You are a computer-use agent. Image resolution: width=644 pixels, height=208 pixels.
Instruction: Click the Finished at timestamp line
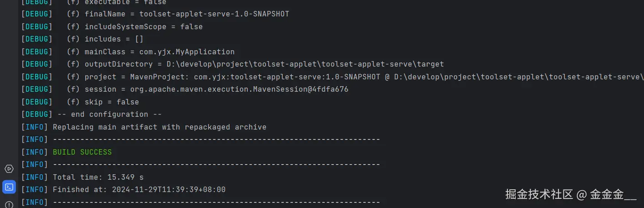pyautogui.click(x=139, y=189)
